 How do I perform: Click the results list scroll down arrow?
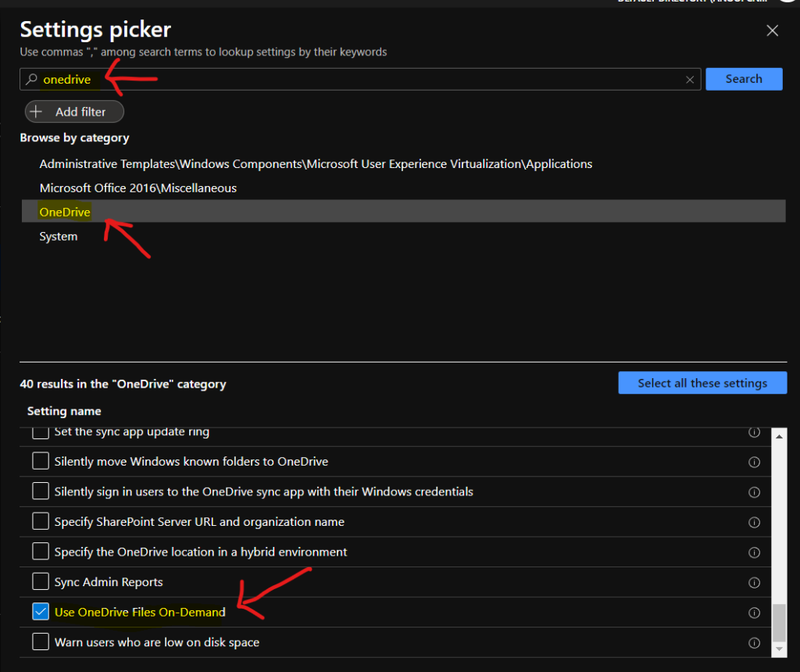[779, 649]
